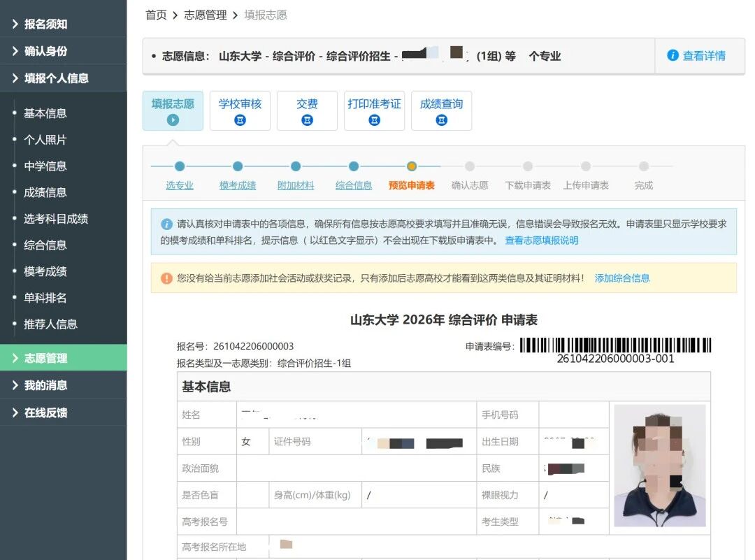755x560 pixels.
Task: Click the orange progress dot above 预览申请表
Action: point(412,166)
